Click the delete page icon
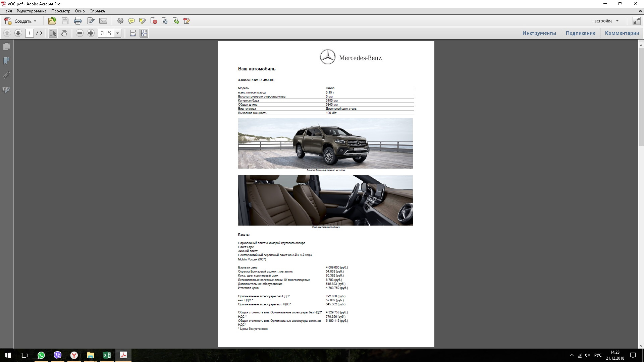 (154, 21)
